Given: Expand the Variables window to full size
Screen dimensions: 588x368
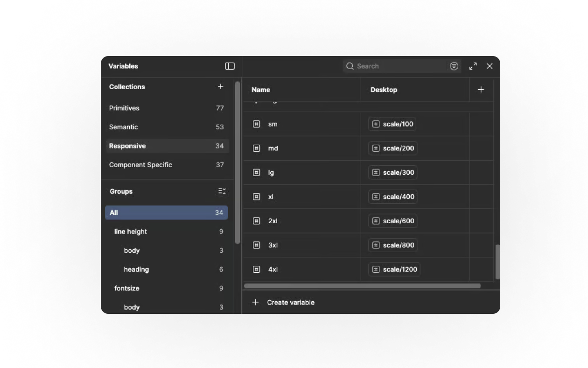Looking at the screenshot, I should pyautogui.click(x=473, y=66).
